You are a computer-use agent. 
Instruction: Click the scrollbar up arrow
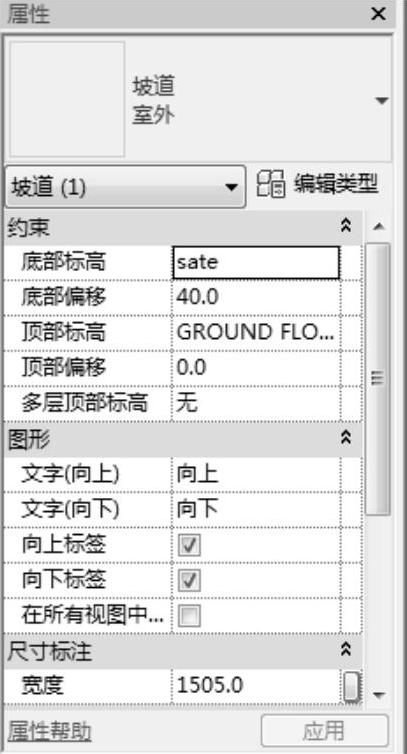[379, 226]
